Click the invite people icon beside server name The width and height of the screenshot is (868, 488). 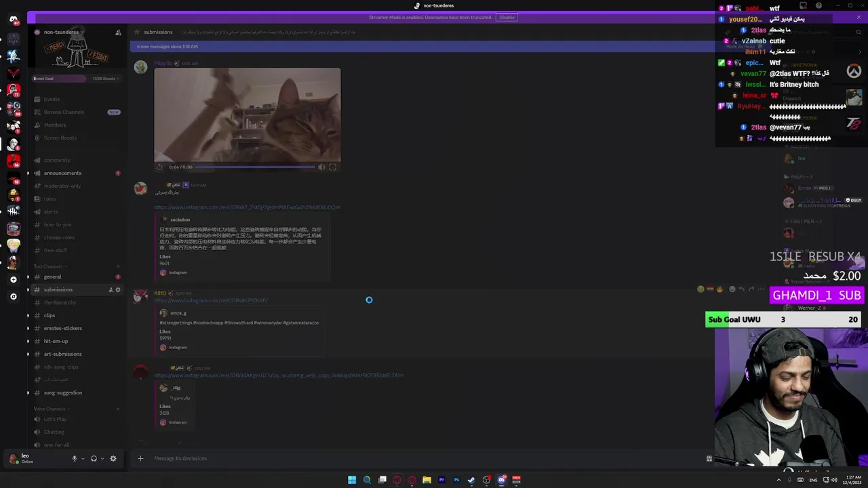118,32
